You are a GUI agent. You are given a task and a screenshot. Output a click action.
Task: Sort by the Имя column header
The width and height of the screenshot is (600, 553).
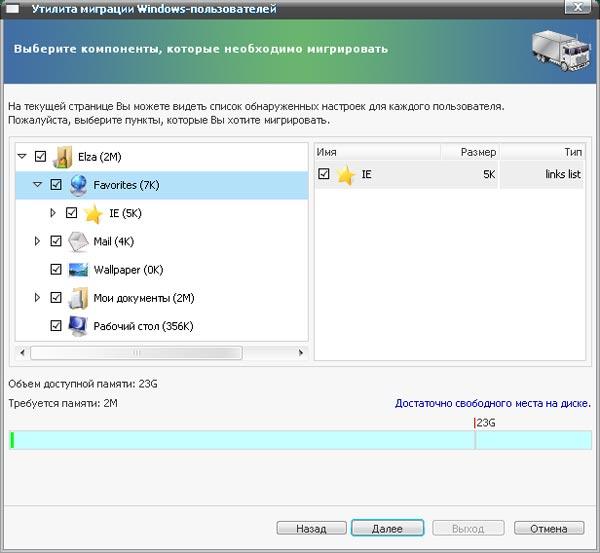click(377, 152)
